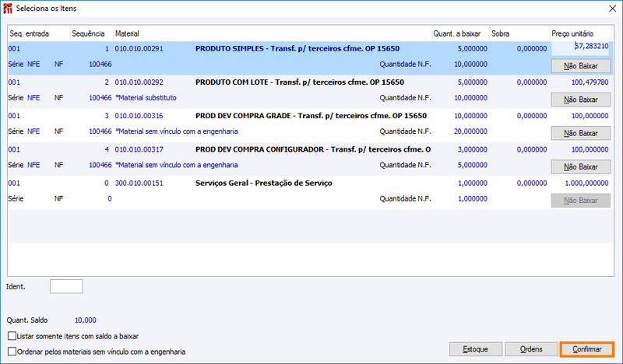Edit the unit price field 57,283210
623x364 pixels.
click(580, 47)
